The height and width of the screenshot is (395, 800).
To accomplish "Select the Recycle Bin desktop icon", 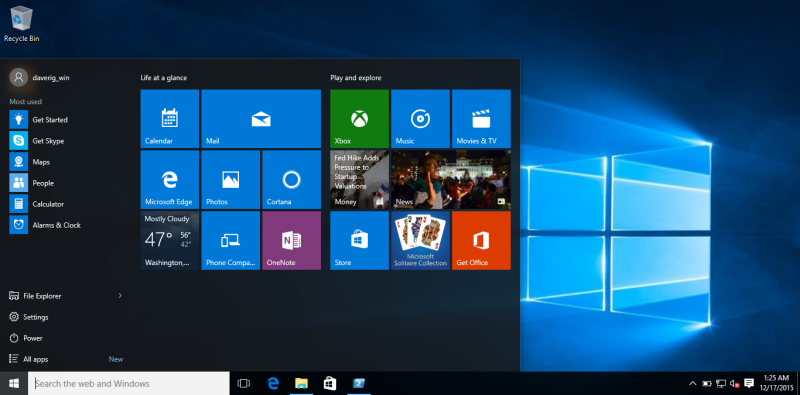I will click(x=21, y=23).
